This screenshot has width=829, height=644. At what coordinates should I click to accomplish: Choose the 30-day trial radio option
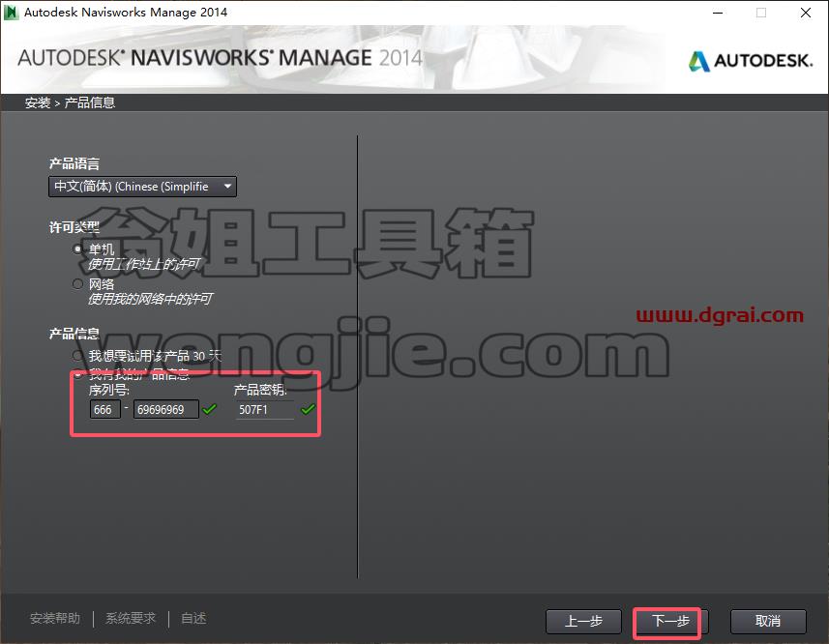coord(77,356)
